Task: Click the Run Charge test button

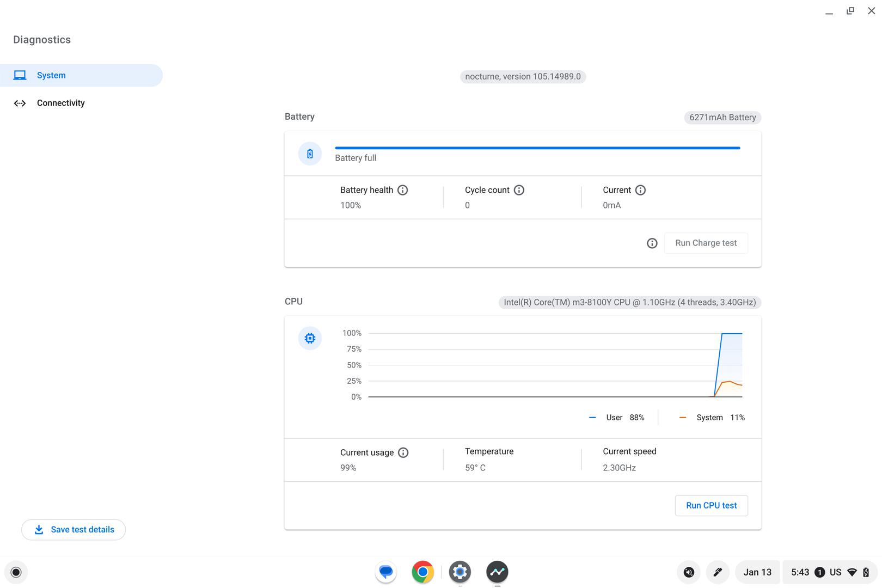Action: pos(706,243)
